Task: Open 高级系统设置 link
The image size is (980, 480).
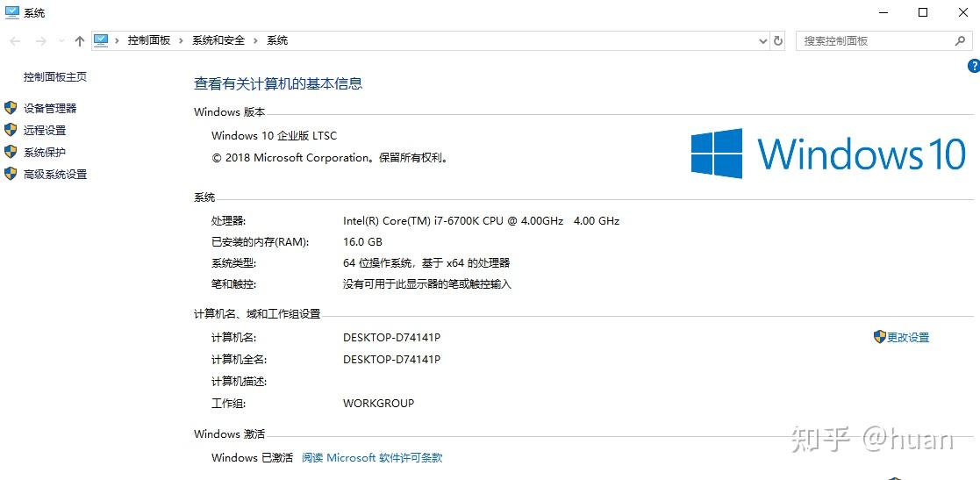Action: 55,175
